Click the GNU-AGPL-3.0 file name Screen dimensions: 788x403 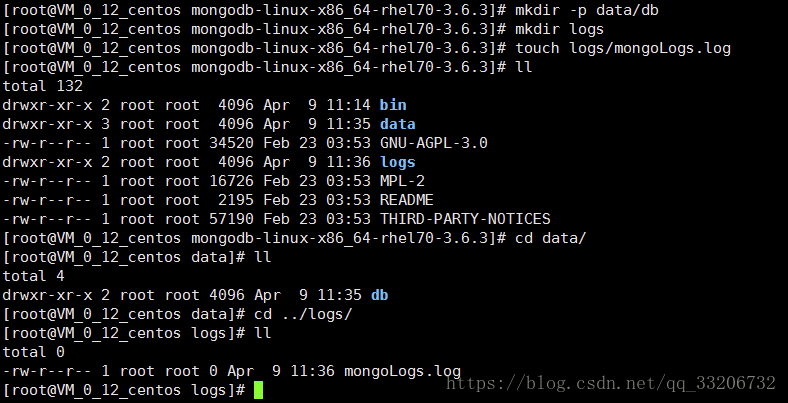coord(433,143)
